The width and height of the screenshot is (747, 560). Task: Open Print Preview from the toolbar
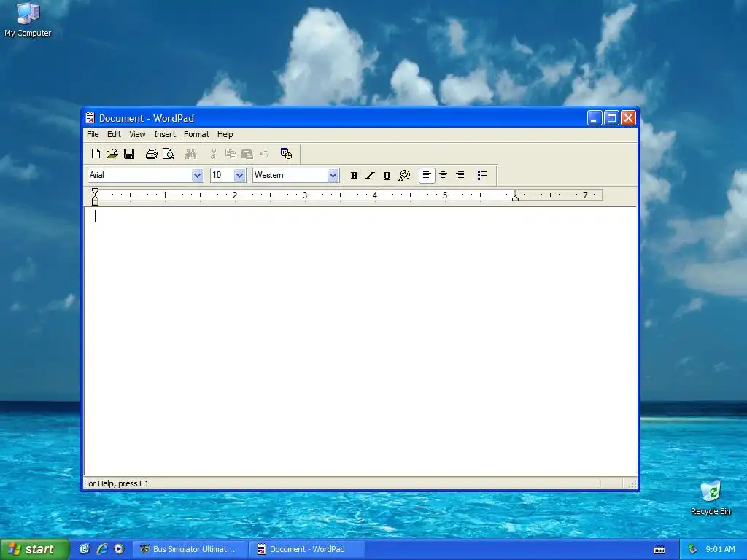[169, 154]
